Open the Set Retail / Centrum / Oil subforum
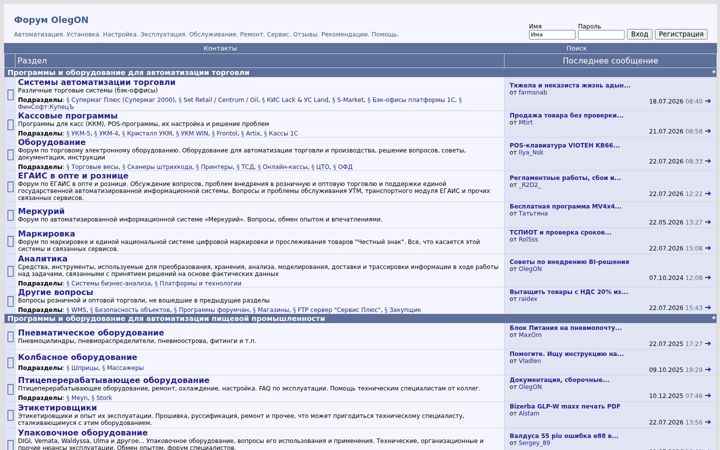The width and height of the screenshot is (720, 450). click(x=219, y=100)
